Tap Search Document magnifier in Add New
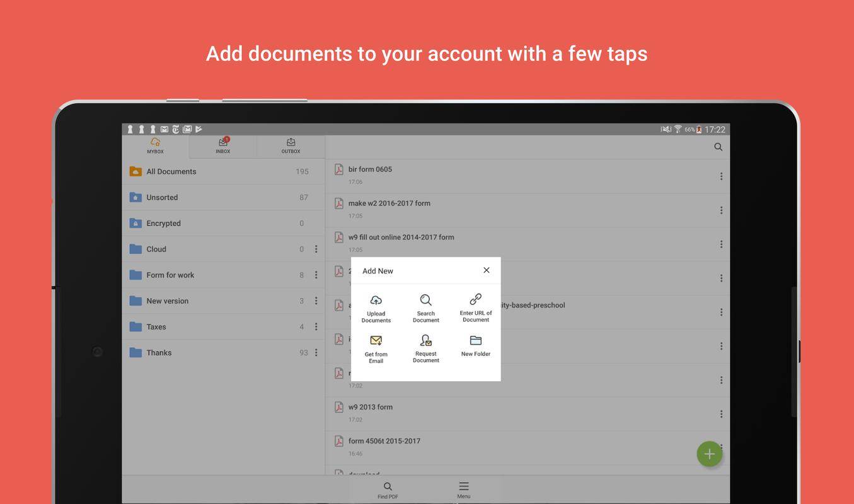The width and height of the screenshot is (854, 504). point(426,300)
